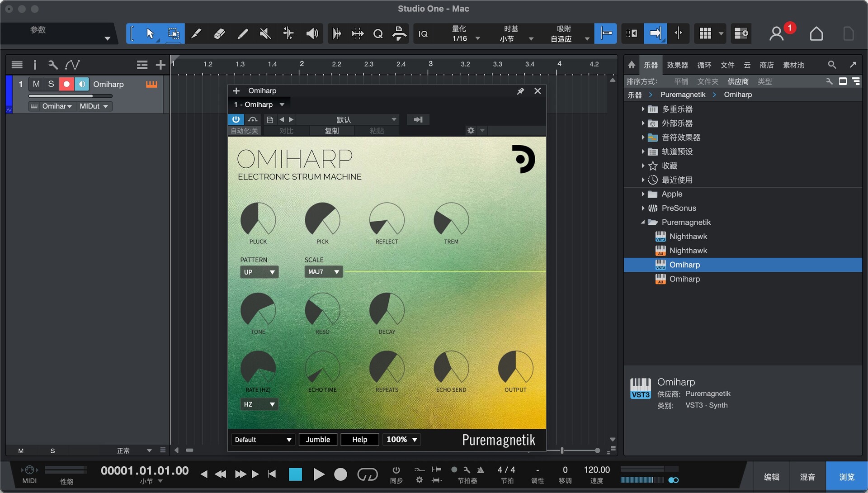Toggle snap to grid button
The height and width of the screenshot is (493, 868).
(x=606, y=33)
